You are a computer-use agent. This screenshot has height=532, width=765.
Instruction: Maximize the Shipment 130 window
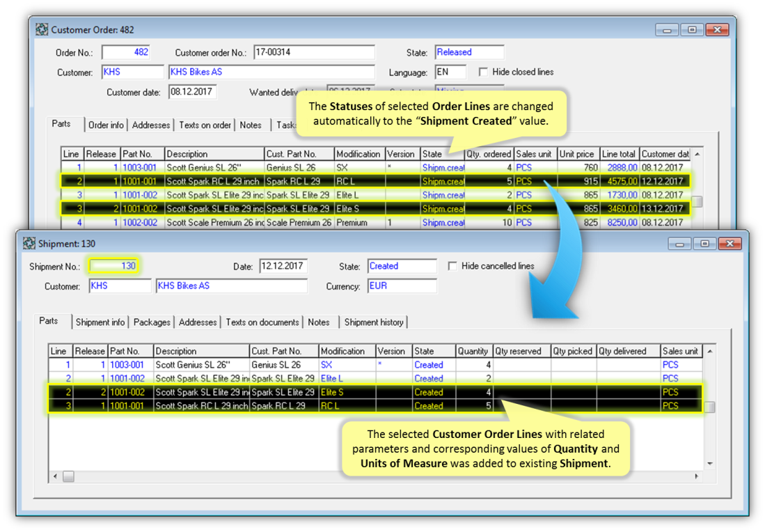coord(704,243)
